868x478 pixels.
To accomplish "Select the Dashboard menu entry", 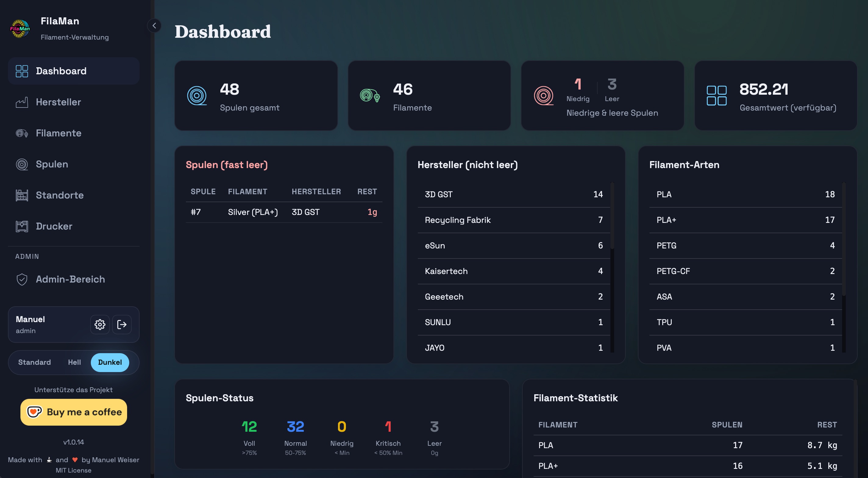I will click(61, 71).
